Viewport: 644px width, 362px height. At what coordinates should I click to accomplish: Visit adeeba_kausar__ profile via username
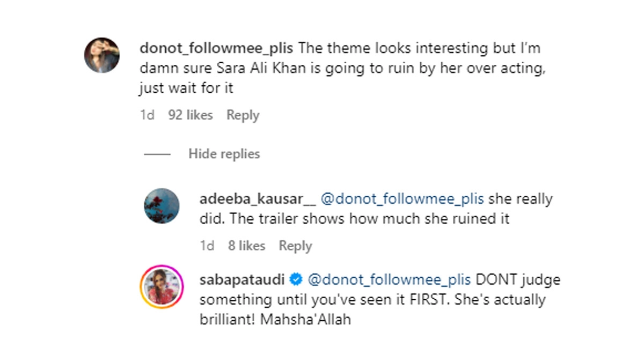coord(258,199)
